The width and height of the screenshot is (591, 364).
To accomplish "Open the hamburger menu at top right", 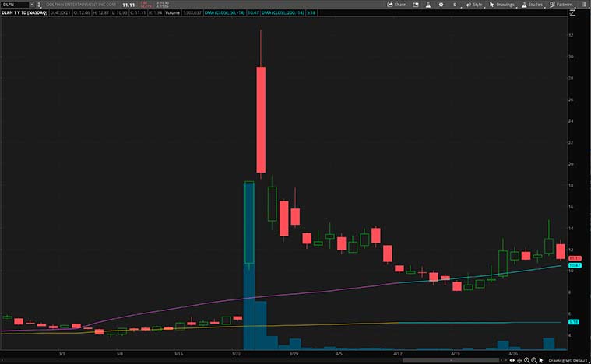I will 584,4.
